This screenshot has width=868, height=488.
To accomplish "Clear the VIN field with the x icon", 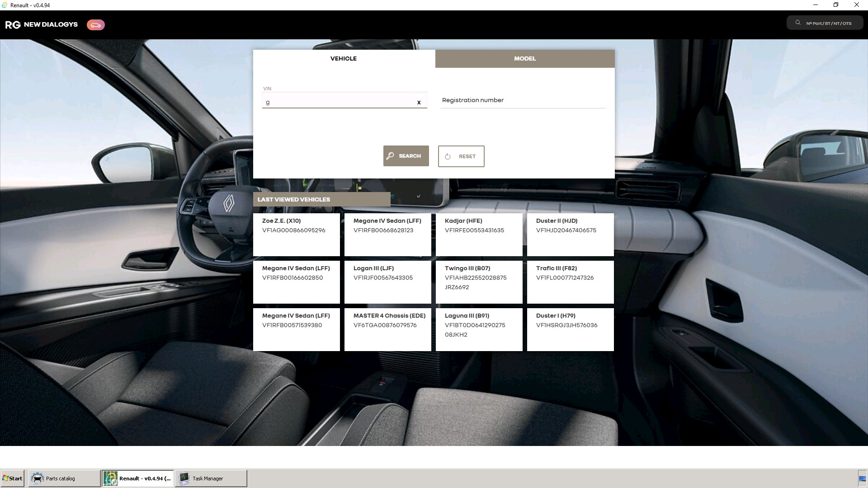I will pyautogui.click(x=419, y=102).
